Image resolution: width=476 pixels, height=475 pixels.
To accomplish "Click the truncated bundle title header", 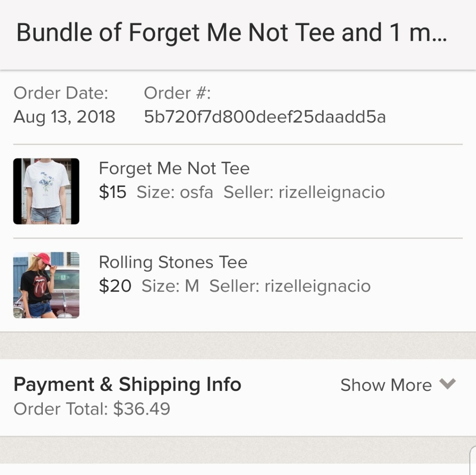I will pos(232,32).
